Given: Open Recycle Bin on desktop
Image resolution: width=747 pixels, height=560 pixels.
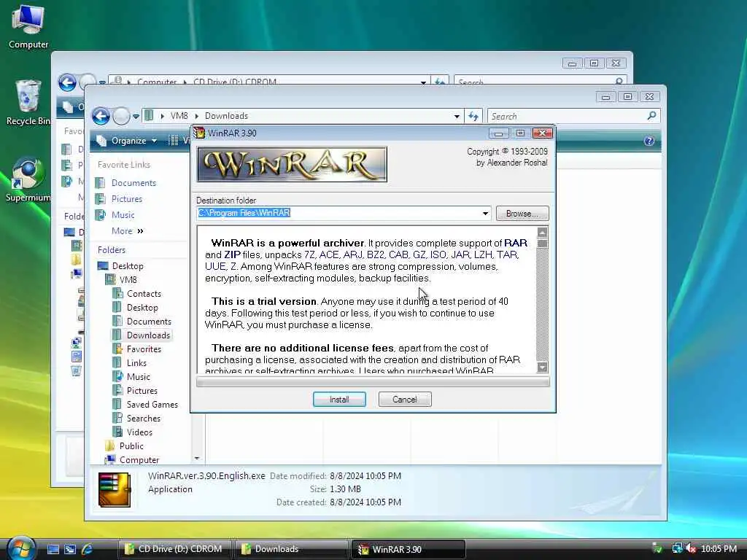Looking at the screenshot, I should click(x=28, y=103).
